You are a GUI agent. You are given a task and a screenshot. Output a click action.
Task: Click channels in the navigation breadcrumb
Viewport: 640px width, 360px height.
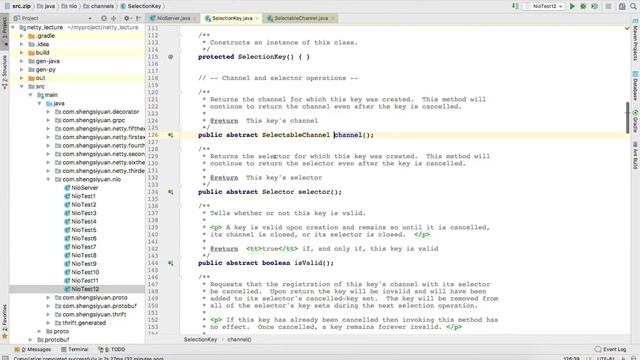click(98, 6)
